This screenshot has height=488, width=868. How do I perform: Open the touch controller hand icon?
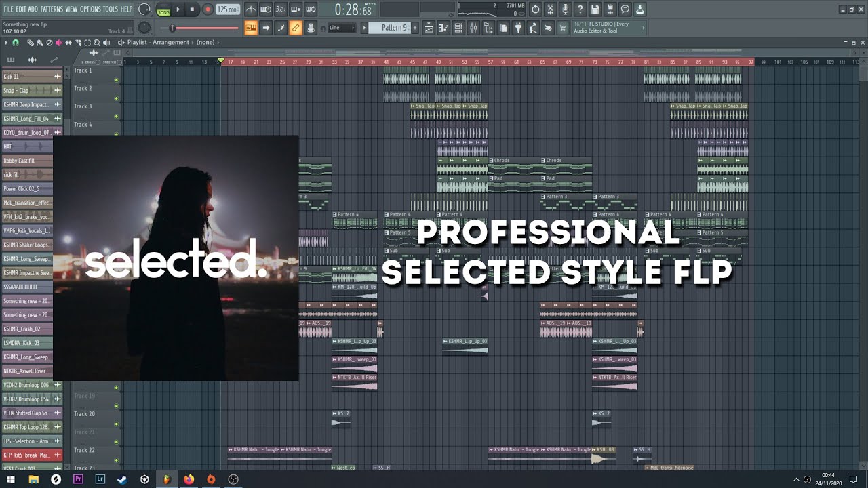[x=548, y=28]
